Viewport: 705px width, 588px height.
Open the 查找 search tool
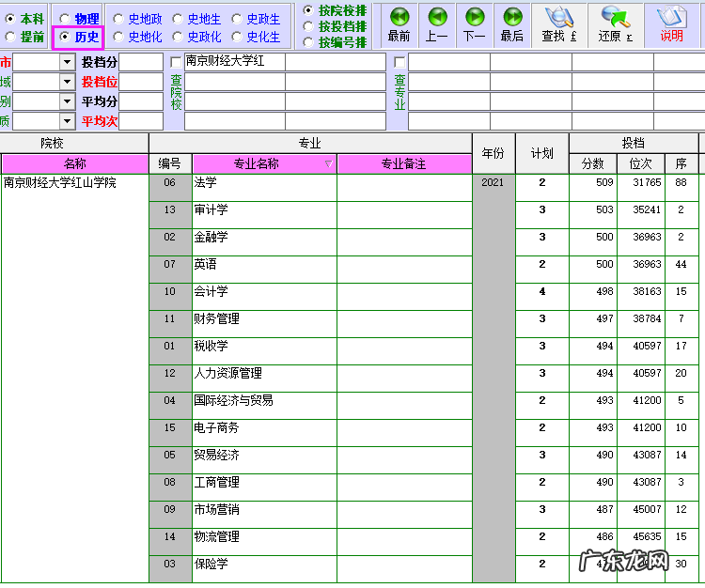click(559, 25)
